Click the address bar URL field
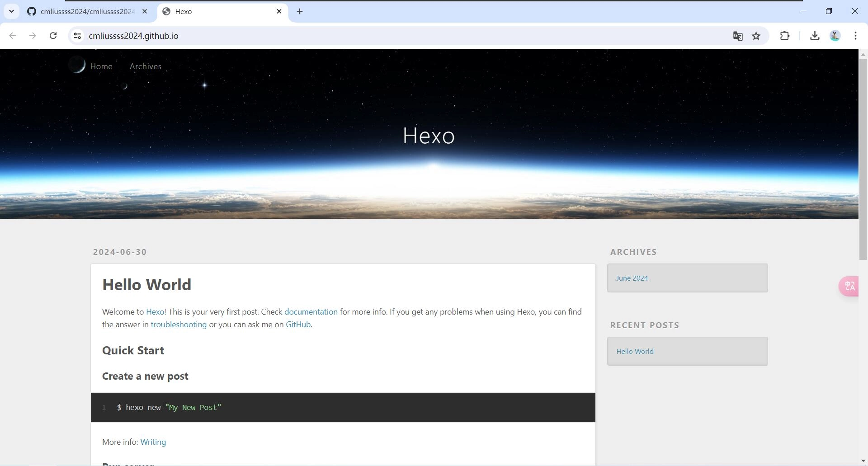The height and width of the screenshot is (466, 868). point(362,36)
